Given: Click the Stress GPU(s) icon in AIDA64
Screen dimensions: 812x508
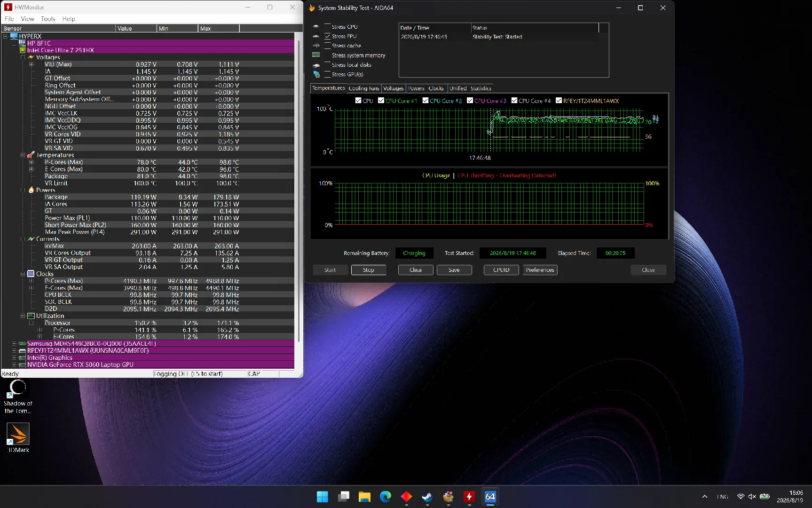Looking at the screenshot, I should 316,74.
